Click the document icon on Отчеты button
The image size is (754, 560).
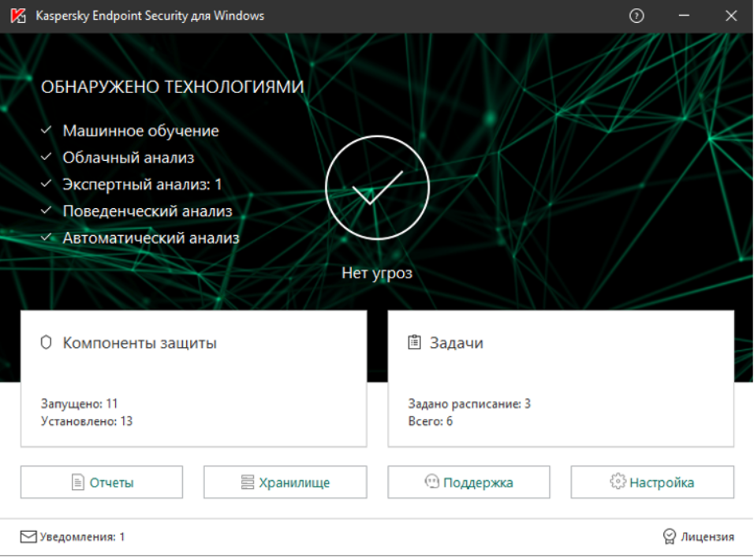click(x=77, y=482)
